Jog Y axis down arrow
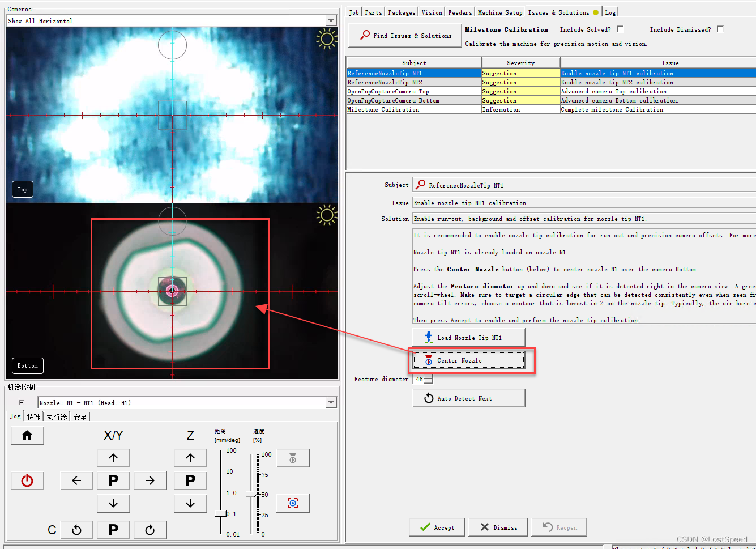Screen dimensions: 756x549 pyautogui.click(x=113, y=503)
